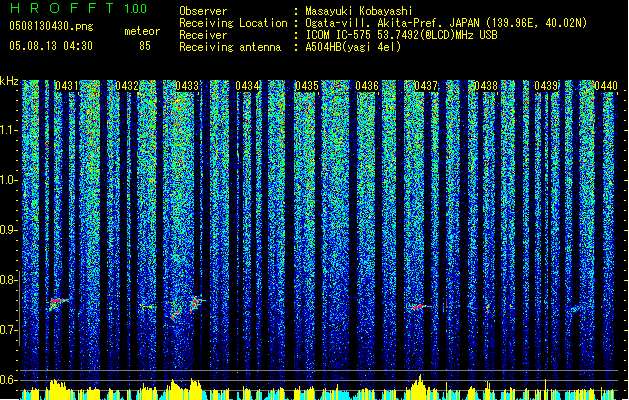
Task: Click the observer name Masayuki Kobayashi
Action: coord(359,11)
